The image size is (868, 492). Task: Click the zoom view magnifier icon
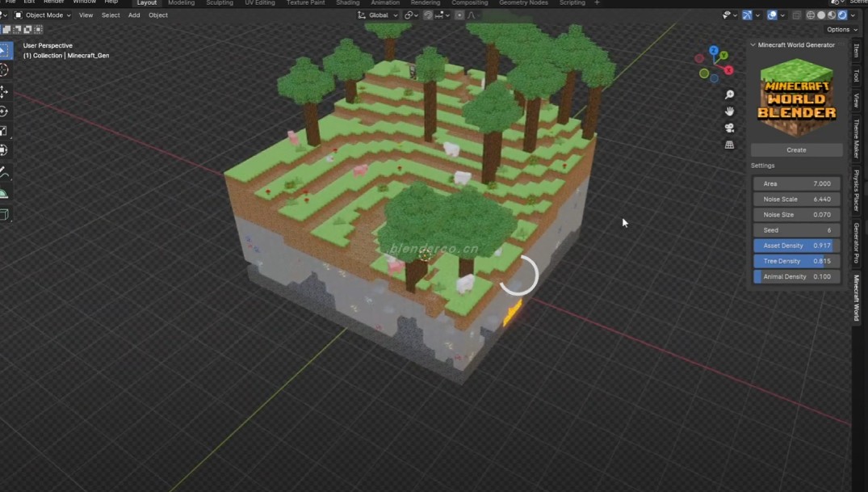(x=730, y=95)
